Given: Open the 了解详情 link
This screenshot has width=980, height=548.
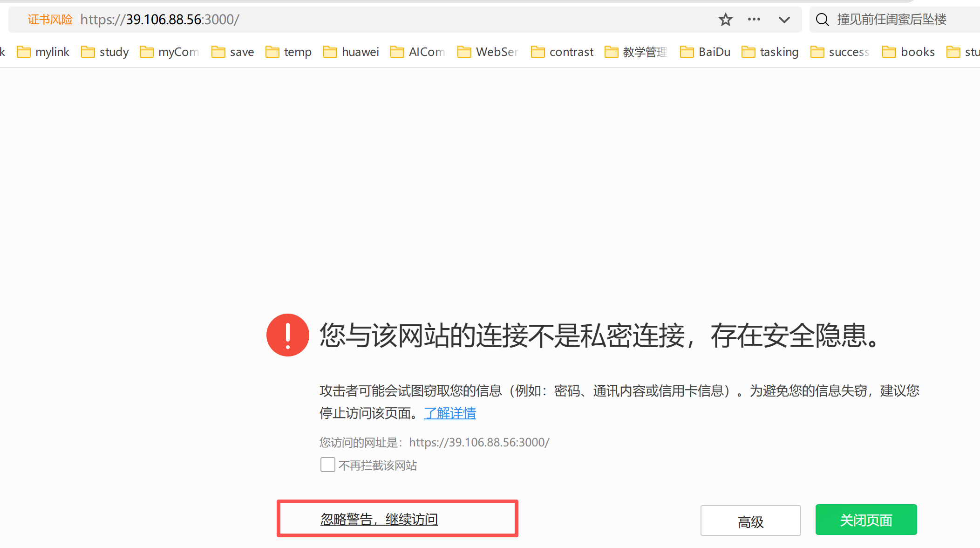Looking at the screenshot, I should pos(450,413).
